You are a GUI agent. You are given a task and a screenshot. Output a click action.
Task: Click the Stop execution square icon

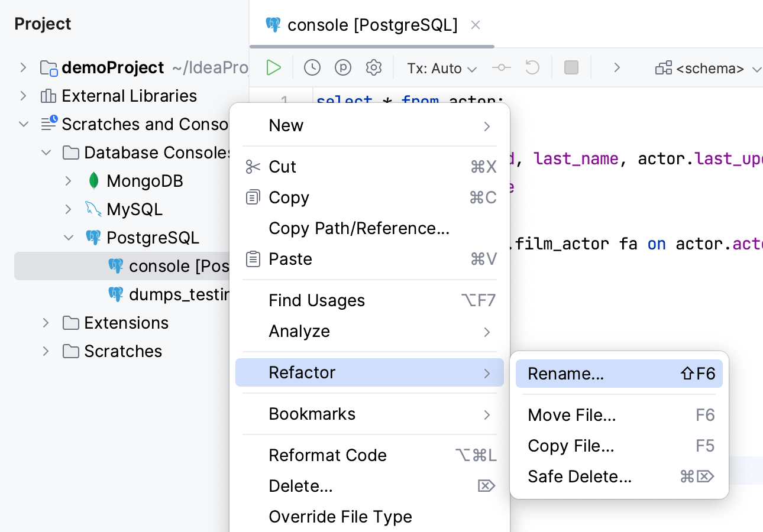click(571, 68)
